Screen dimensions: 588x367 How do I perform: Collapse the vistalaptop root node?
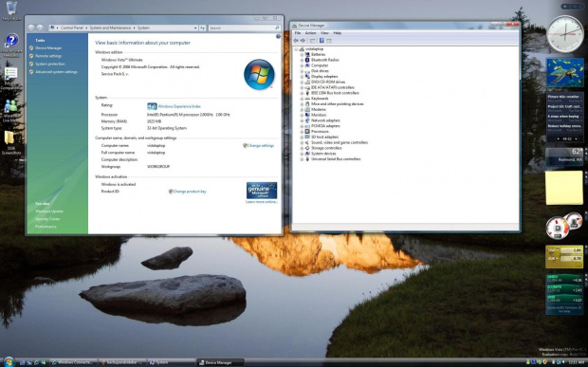tap(296, 49)
